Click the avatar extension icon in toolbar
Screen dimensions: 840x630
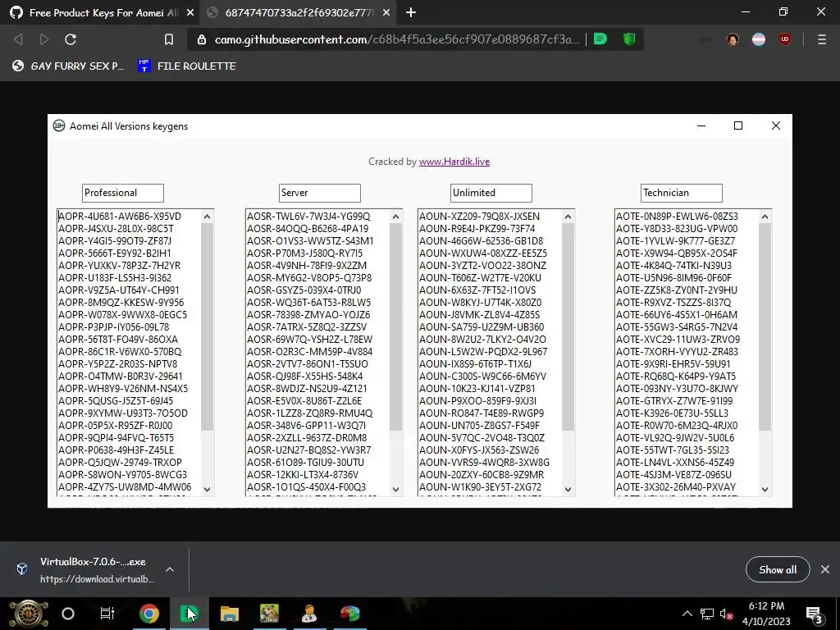coord(733,39)
